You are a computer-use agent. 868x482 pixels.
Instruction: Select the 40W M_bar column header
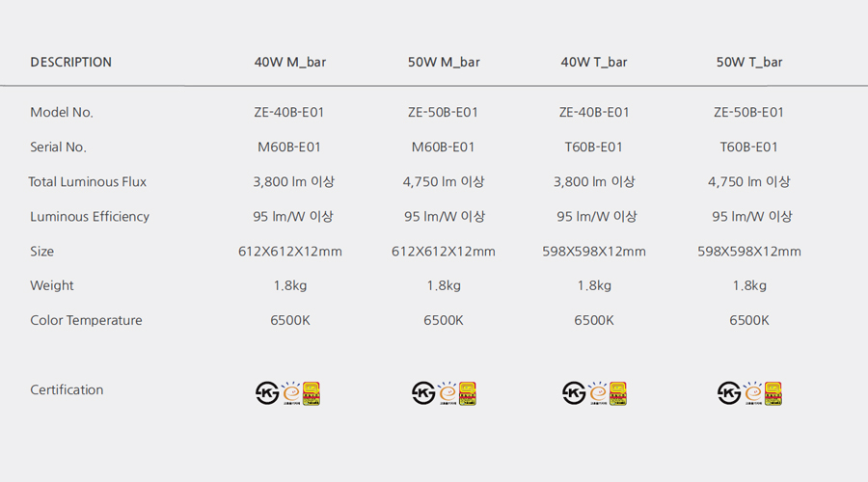pyautogui.click(x=290, y=62)
